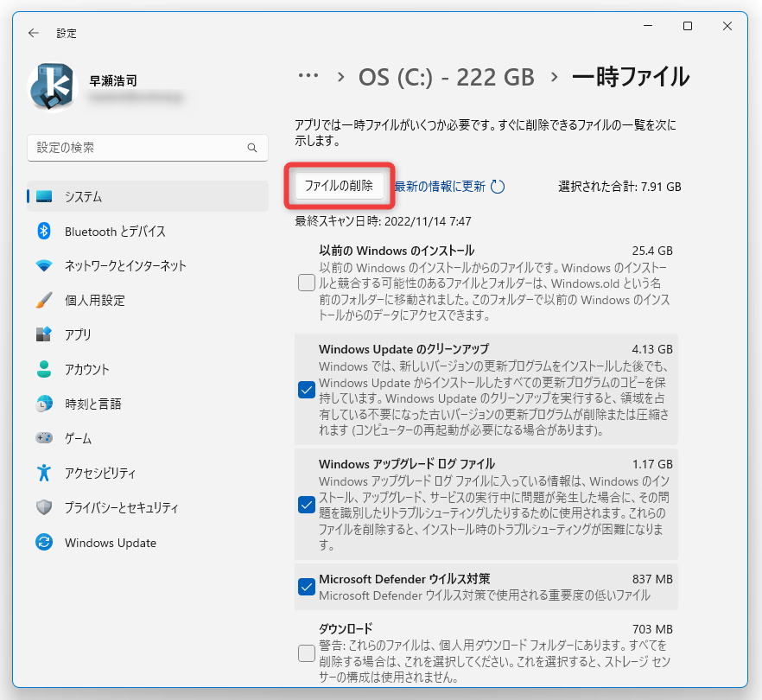762x700 pixels.
Task: Click the search magnifier icon
Action: (251, 148)
